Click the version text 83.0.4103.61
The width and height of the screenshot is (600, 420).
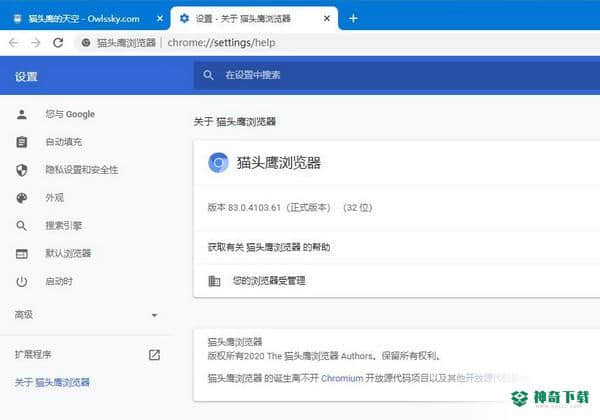(254, 207)
